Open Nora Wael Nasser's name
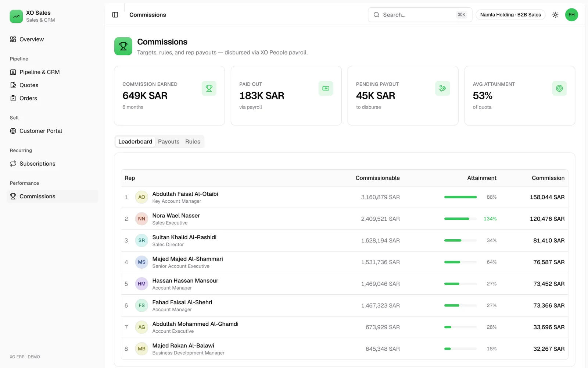The height and width of the screenshot is (368, 588). click(x=176, y=216)
